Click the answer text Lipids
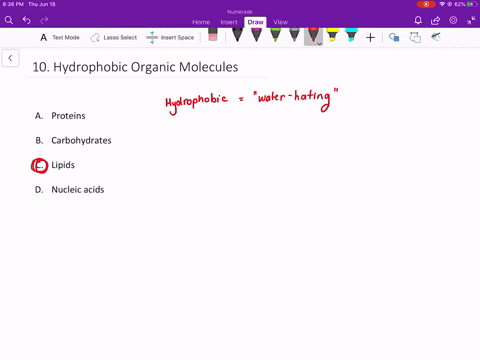This screenshot has height=360, width=480. 63,165
